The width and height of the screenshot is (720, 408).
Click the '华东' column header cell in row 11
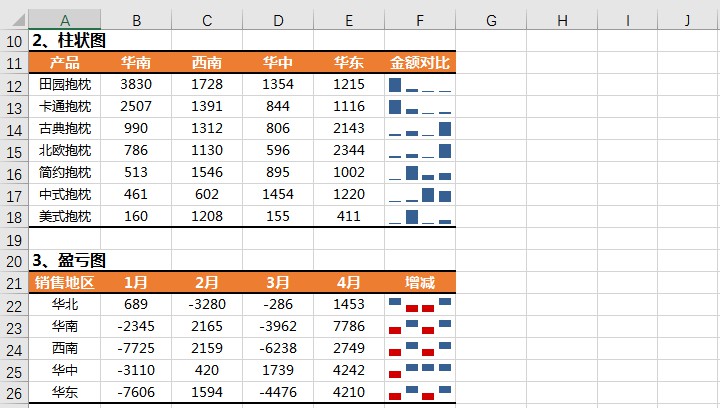tap(349, 62)
